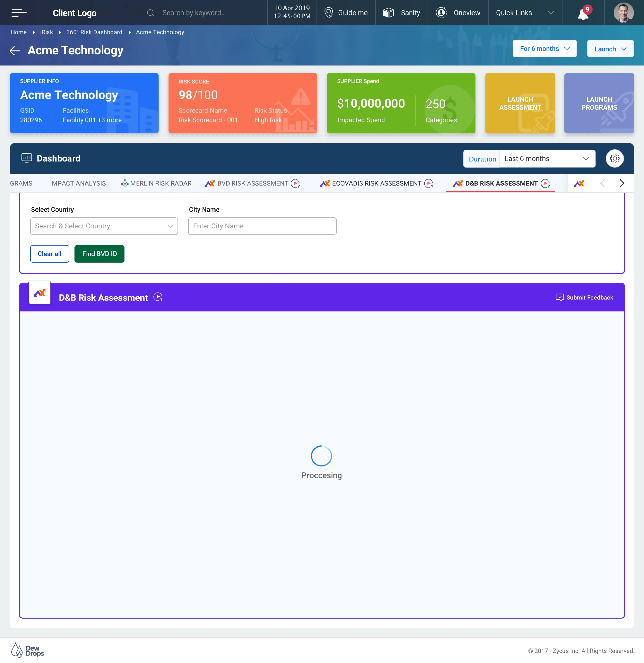Image resolution: width=644 pixels, height=663 pixels.
Task: Click the Find BVD ID button
Action: (x=99, y=254)
